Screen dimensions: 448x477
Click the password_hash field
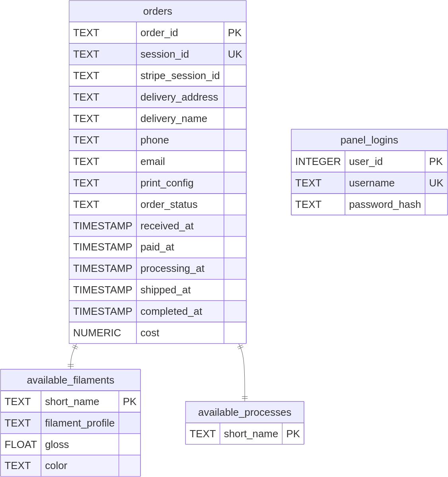coord(385,204)
